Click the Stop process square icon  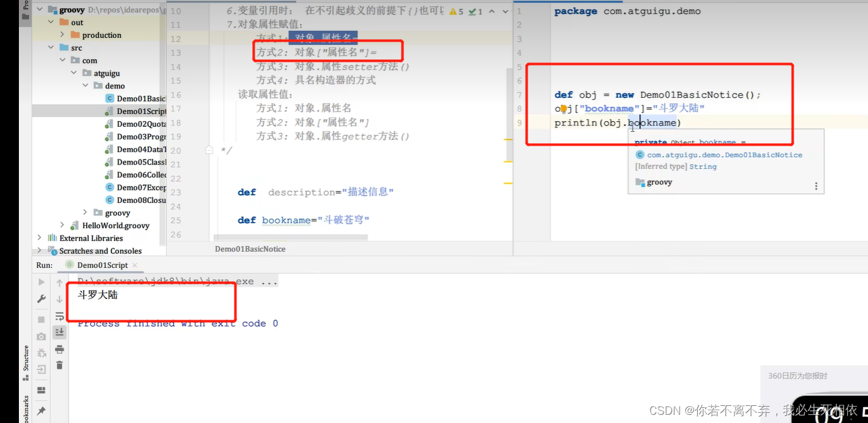[42, 320]
